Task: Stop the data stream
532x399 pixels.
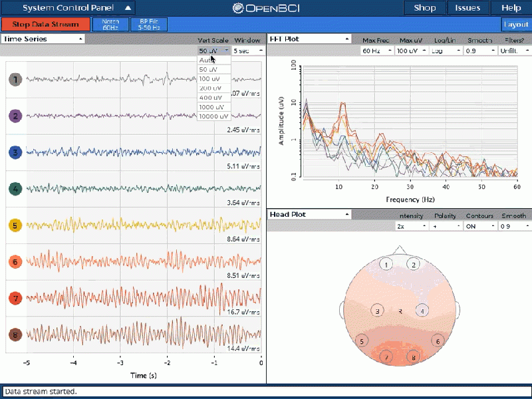Action: (x=45, y=25)
